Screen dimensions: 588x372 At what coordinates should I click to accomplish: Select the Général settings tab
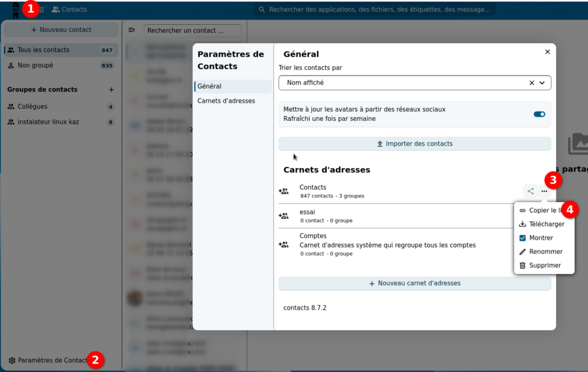click(x=233, y=86)
